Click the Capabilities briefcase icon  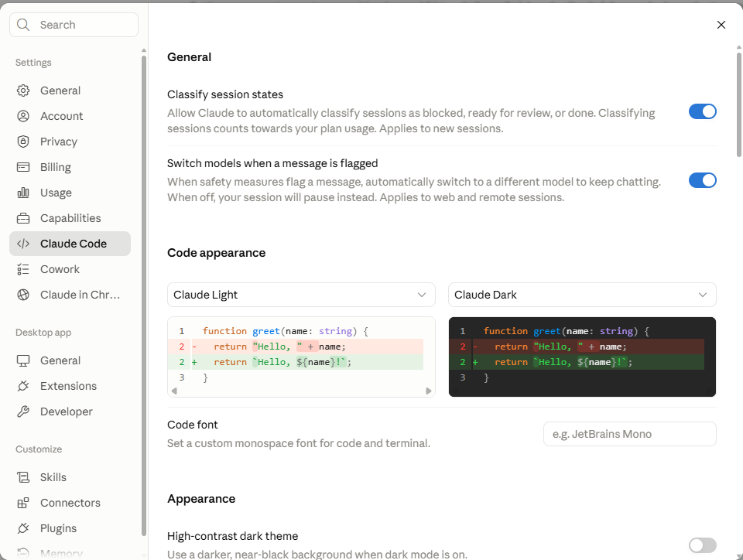point(23,218)
